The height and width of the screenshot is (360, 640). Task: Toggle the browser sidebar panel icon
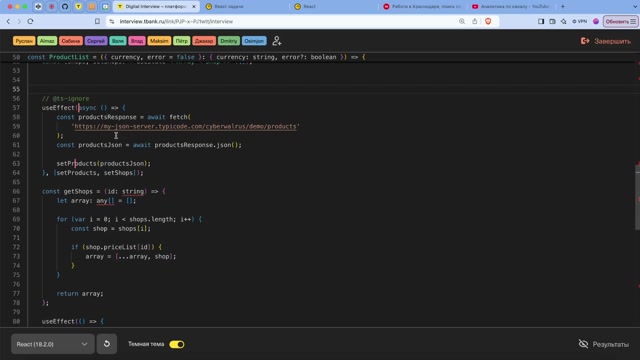(x=541, y=21)
